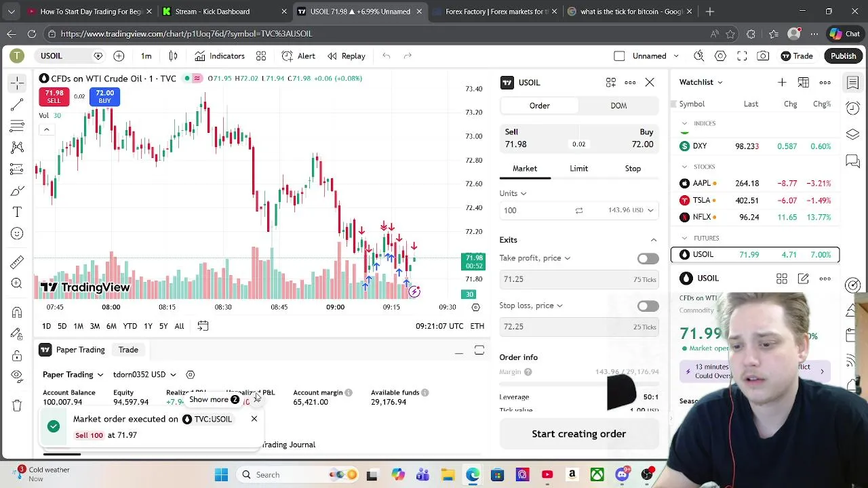
Task: Select the measure ruler tool
Action: click(x=17, y=262)
